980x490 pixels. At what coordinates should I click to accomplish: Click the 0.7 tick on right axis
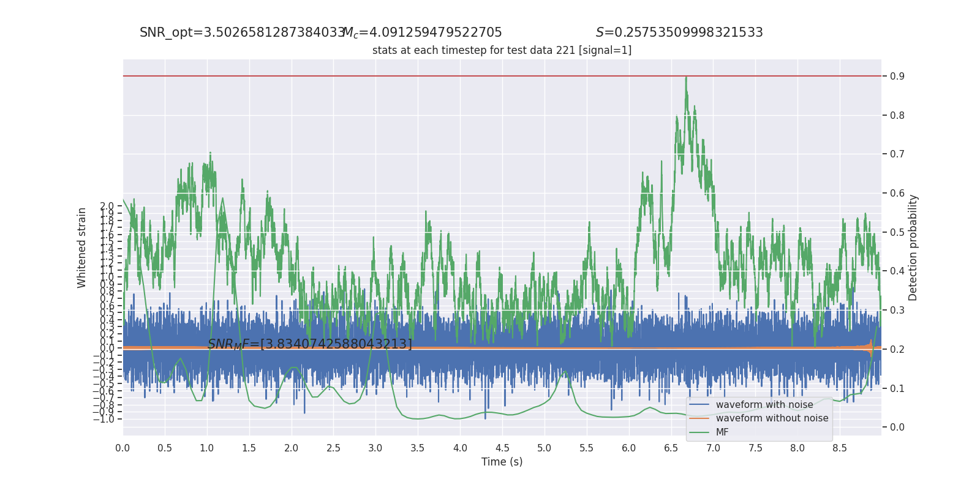897,154
